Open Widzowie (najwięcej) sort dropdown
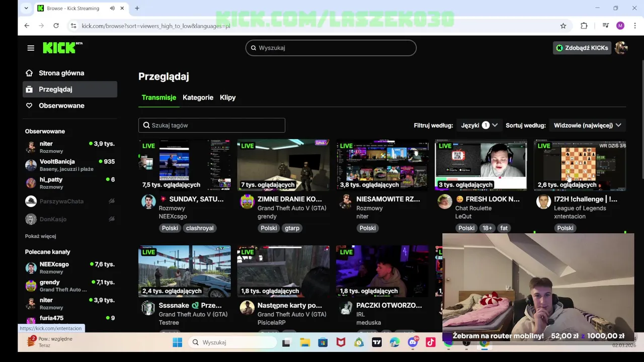 pos(587,125)
